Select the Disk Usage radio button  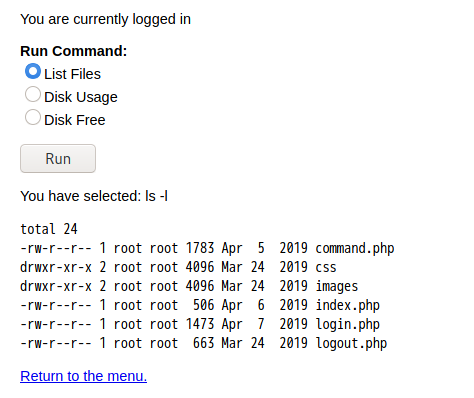click(33, 94)
